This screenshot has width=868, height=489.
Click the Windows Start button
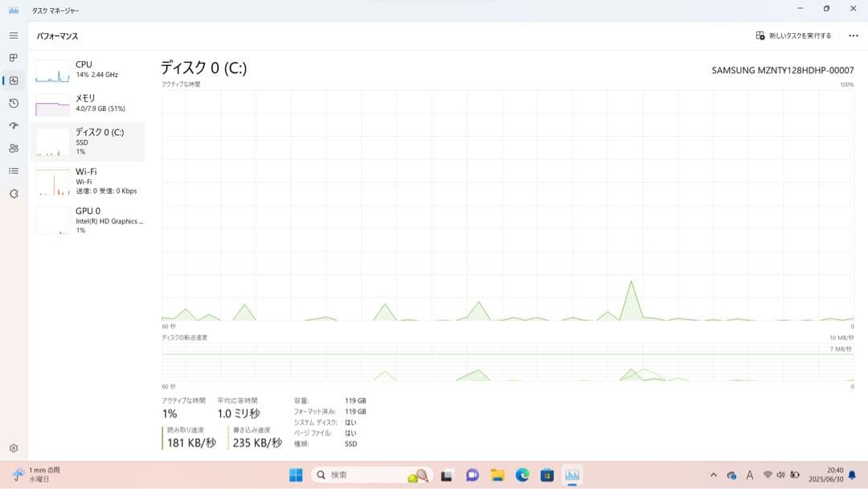296,475
